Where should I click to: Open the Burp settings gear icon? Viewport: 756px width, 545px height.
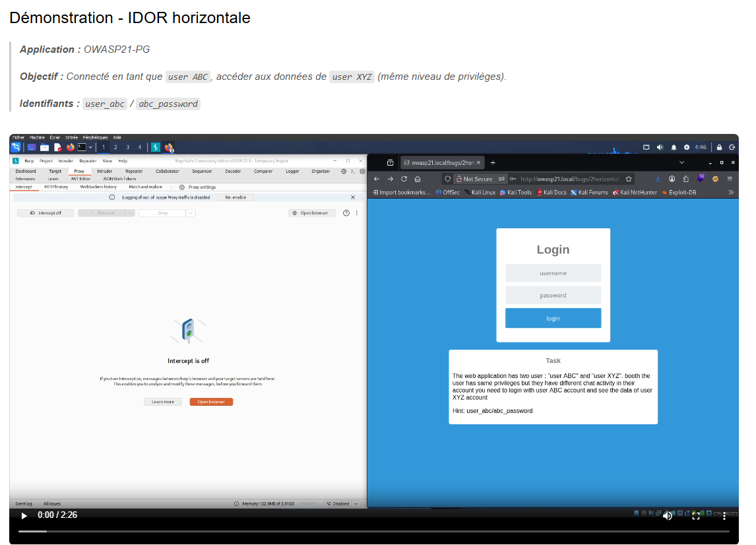(x=362, y=171)
